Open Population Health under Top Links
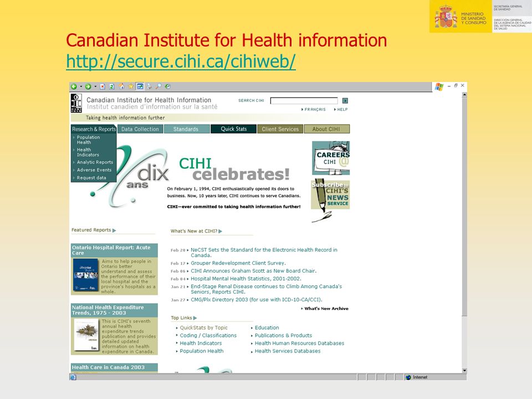Image resolution: width=532 pixels, height=399 pixels. pyautogui.click(x=202, y=351)
